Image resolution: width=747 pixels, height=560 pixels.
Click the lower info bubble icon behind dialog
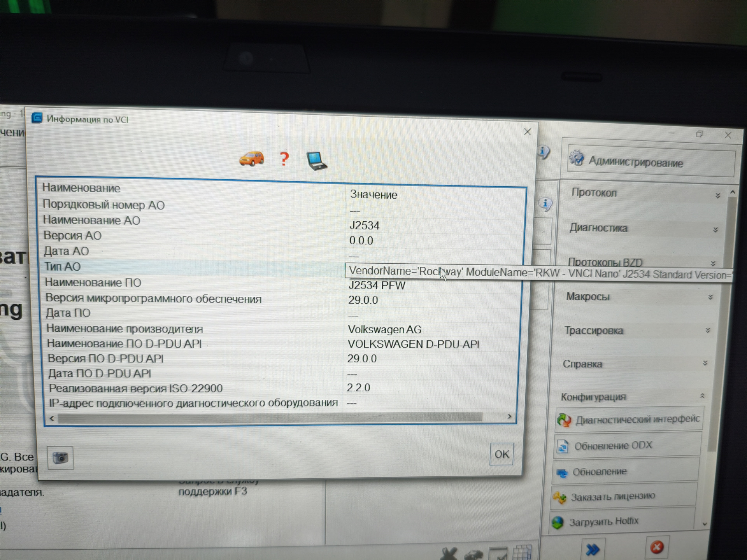[545, 203]
